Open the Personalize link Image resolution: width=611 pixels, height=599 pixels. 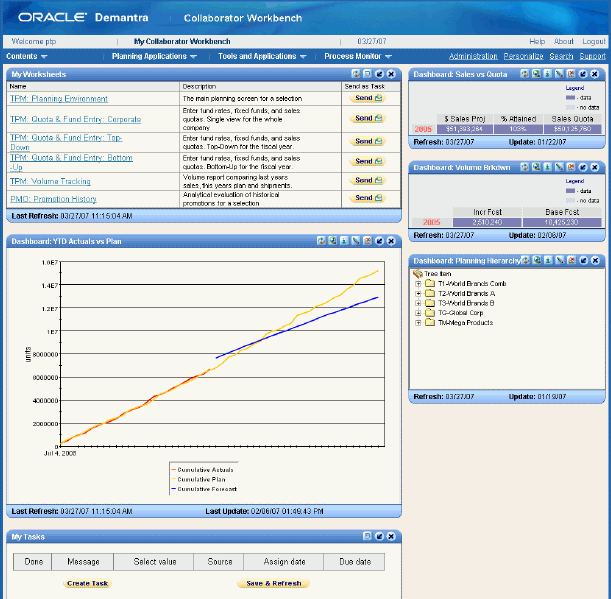[x=523, y=56]
